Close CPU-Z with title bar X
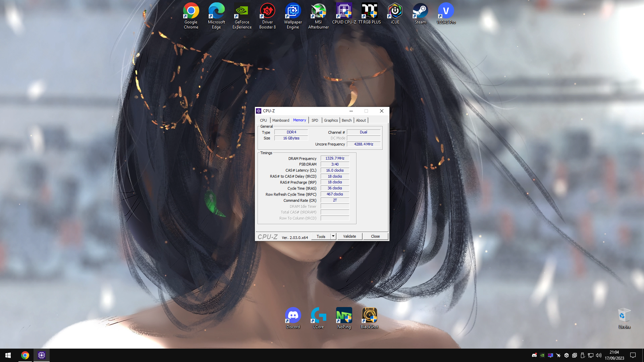The width and height of the screenshot is (644, 362). click(x=381, y=111)
